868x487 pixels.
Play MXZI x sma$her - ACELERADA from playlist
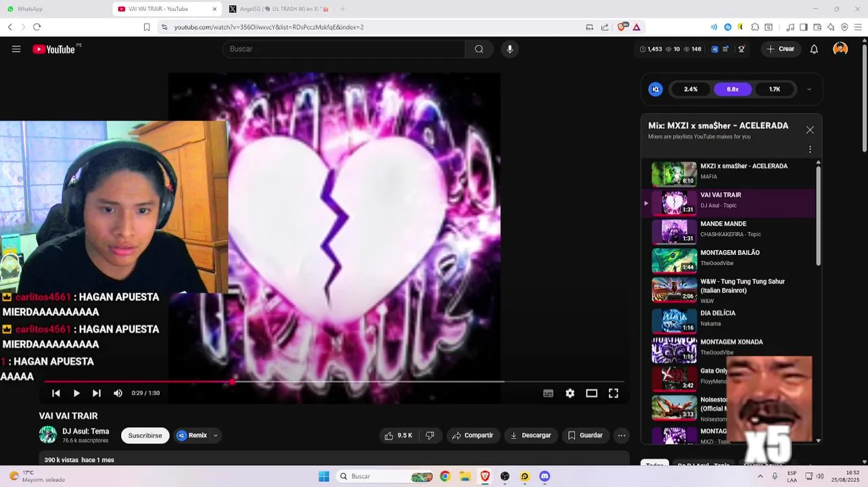(x=729, y=173)
